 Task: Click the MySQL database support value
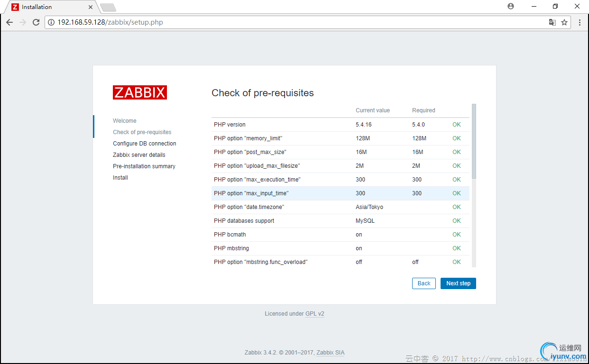(365, 221)
